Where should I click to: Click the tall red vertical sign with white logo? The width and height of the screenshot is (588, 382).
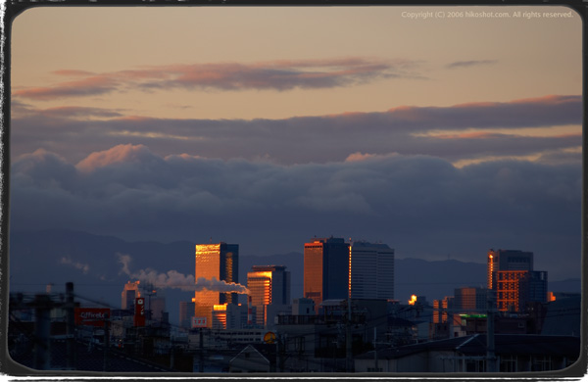tap(139, 311)
